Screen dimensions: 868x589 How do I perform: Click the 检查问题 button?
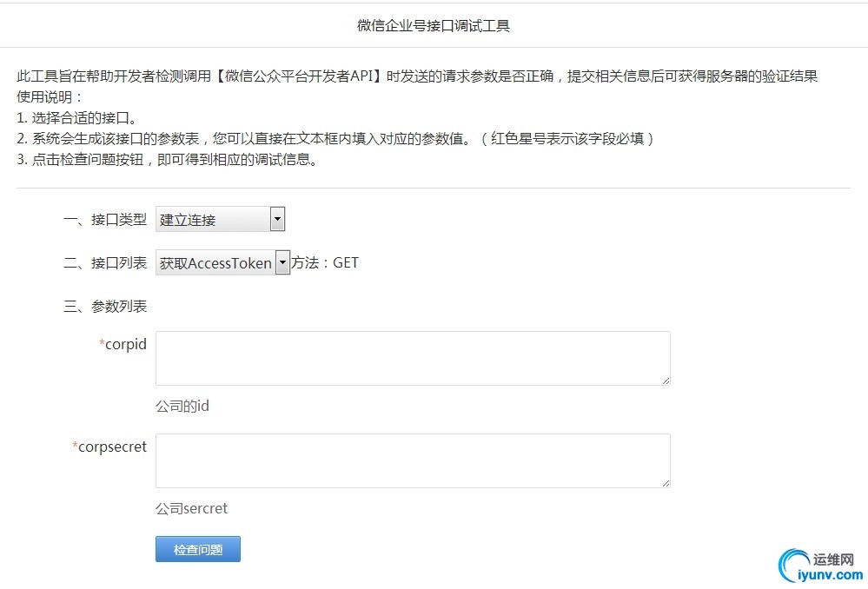pyautogui.click(x=197, y=549)
